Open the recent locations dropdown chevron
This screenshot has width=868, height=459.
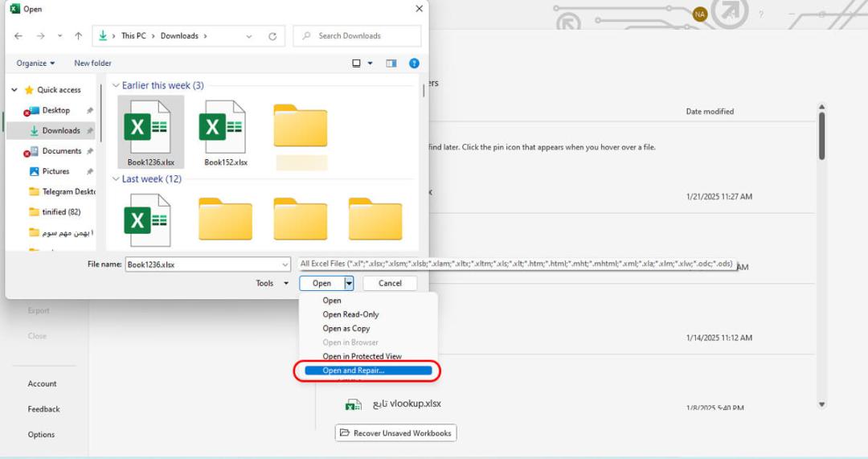(59, 36)
